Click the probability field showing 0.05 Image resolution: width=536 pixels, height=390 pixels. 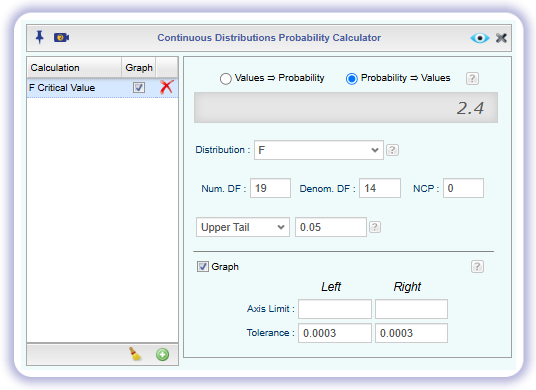click(x=331, y=227)
